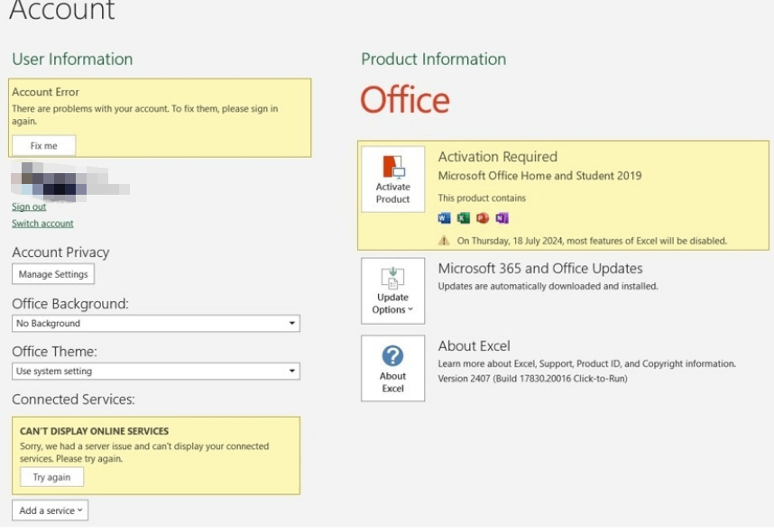Click the Account Error heading
Image resolution: width=774 pixels, height=532 pixels.
tap(45, 92)
